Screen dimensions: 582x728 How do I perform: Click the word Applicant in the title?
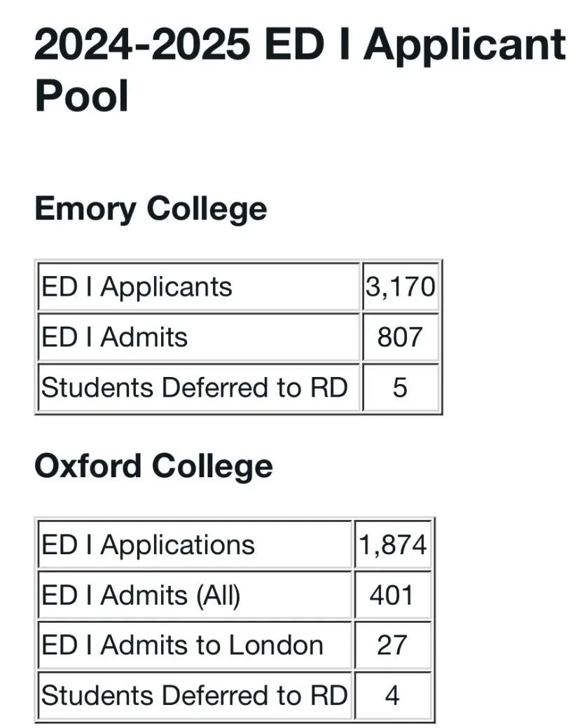point(464,46)
